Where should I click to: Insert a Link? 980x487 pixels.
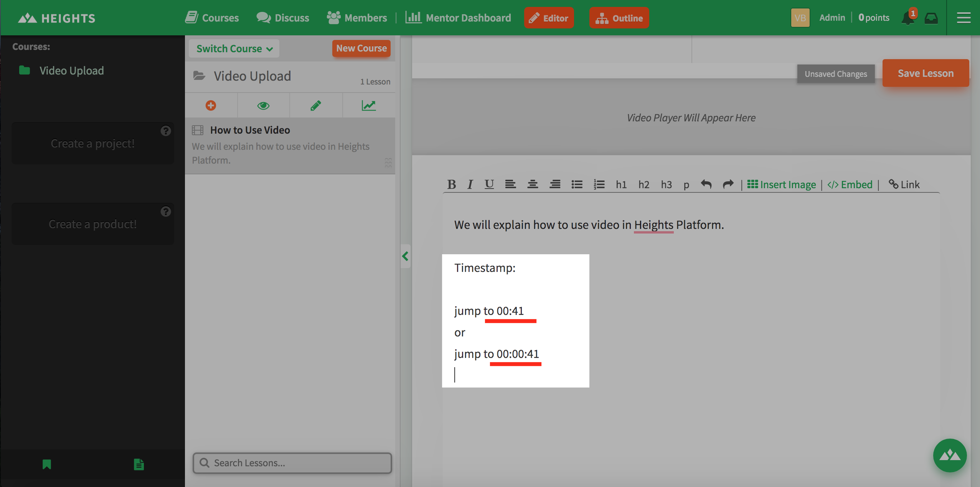click(904, 185)
